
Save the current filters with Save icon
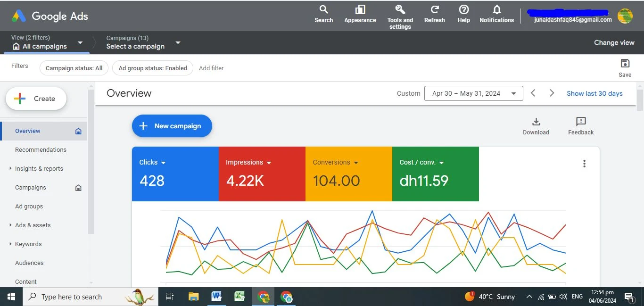pyautogui.click(x=625, y=68)
